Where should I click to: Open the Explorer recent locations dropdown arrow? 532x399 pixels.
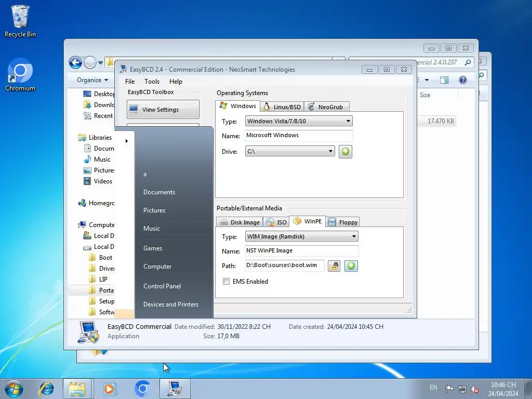coord(100,63)
